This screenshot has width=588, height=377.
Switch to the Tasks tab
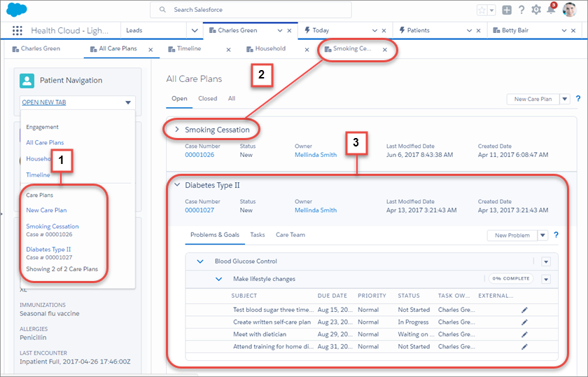258,235
